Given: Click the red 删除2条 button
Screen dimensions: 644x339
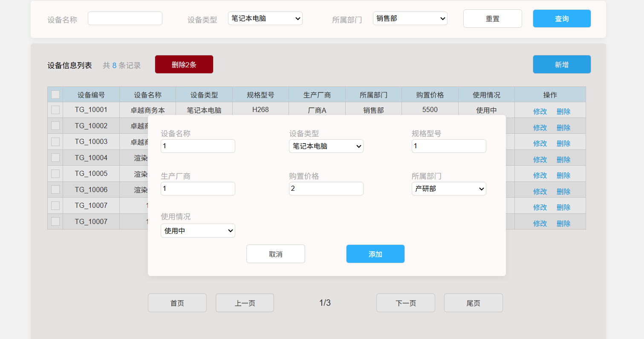Looking at the screenshot, I should coord(184,64).
